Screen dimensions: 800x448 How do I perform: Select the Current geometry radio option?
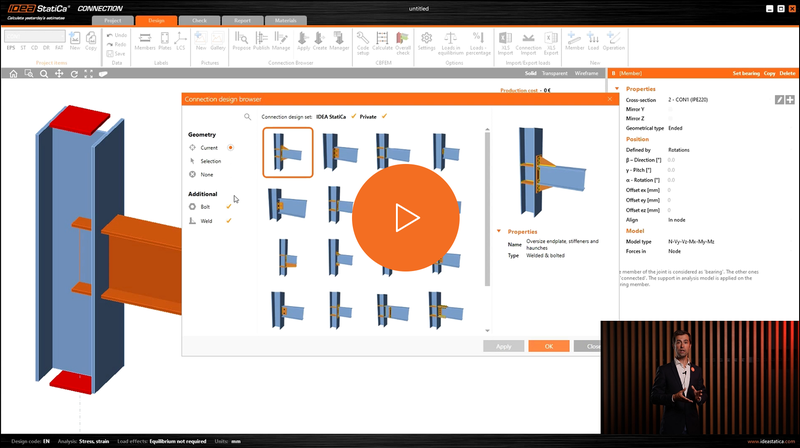pos(231,148)
